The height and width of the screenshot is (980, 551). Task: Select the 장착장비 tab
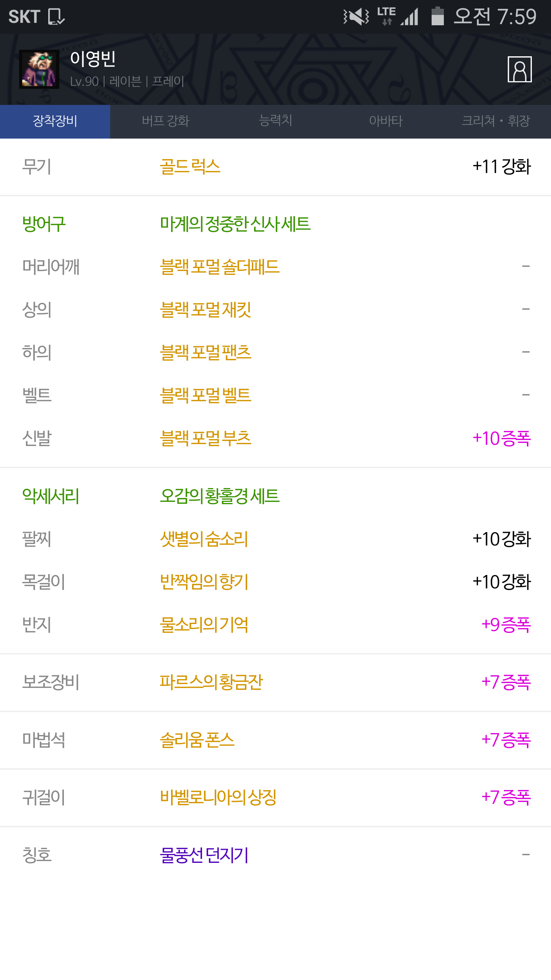[55, 121]
